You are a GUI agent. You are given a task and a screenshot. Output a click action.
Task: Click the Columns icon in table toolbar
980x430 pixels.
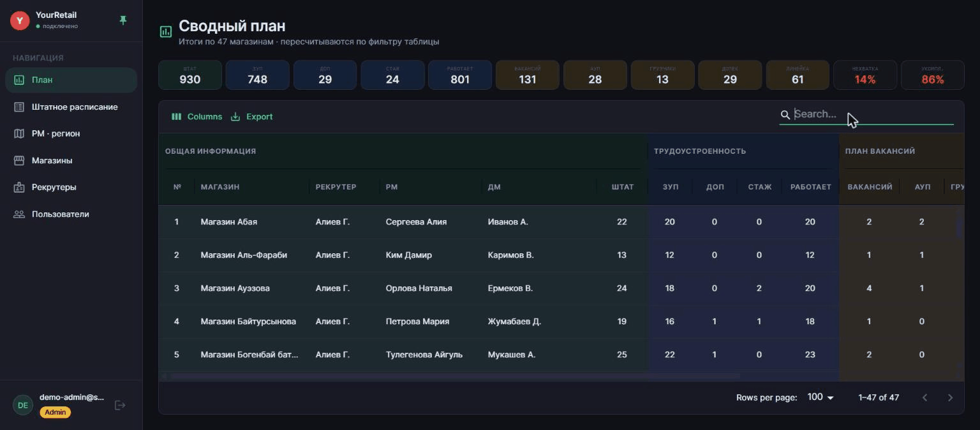(177, 117)
